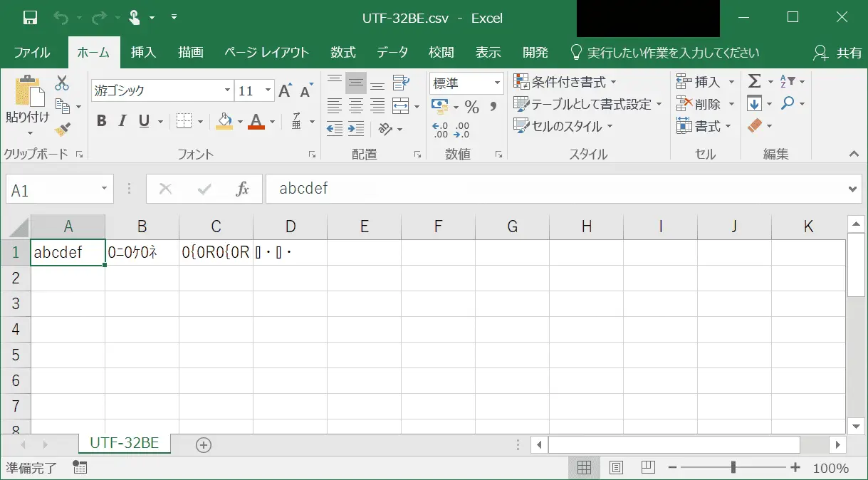
Task: Click the AutoSum sigma icon
Action: pos(755,82)
